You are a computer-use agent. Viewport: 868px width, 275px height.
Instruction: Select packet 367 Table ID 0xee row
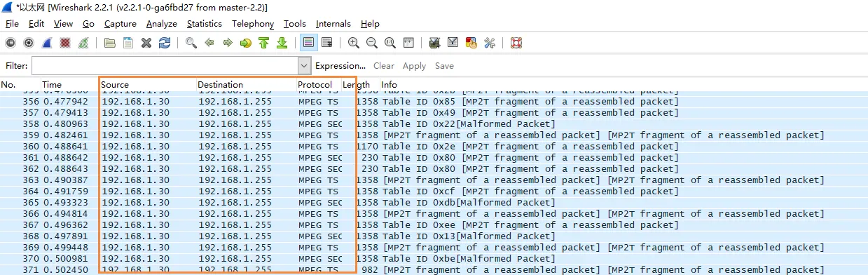pos(434,225)
